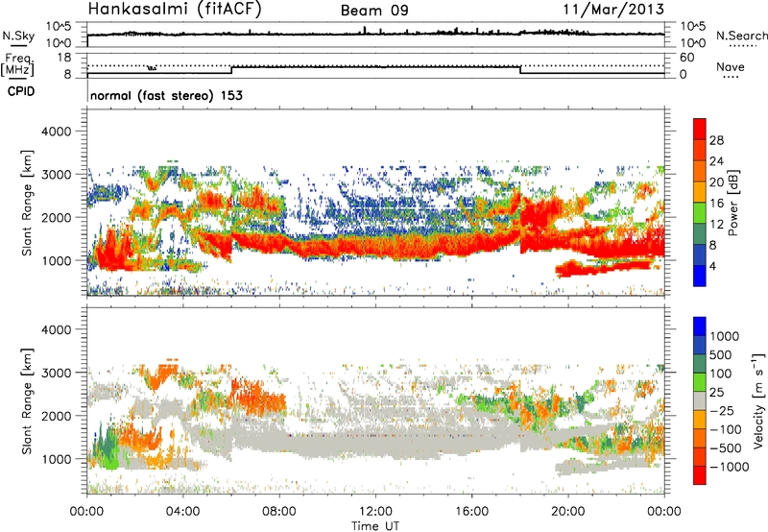Click the N.Sky axis label

coord(18,36)
